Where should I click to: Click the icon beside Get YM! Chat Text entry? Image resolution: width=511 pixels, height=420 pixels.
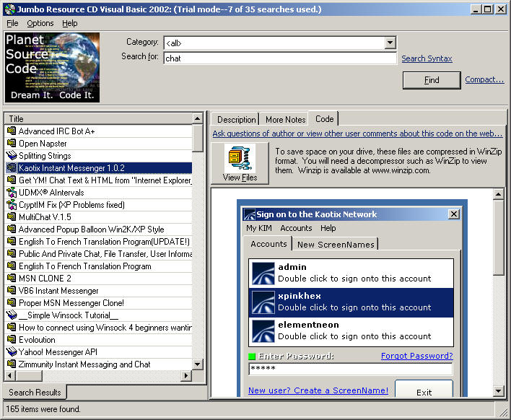12,180
